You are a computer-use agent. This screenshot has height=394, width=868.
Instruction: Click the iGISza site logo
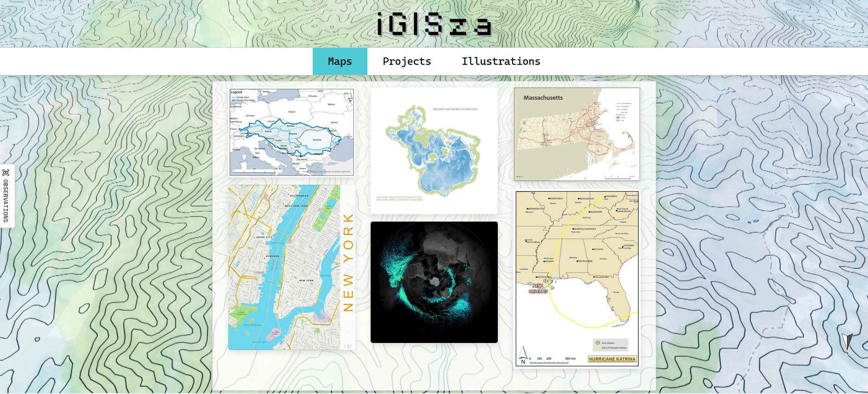434,24
